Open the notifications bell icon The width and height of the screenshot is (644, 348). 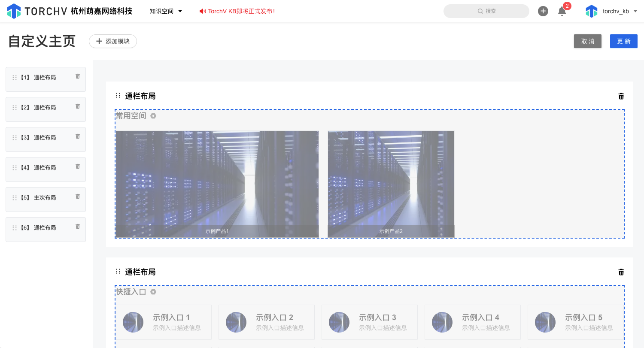point(562,11)
